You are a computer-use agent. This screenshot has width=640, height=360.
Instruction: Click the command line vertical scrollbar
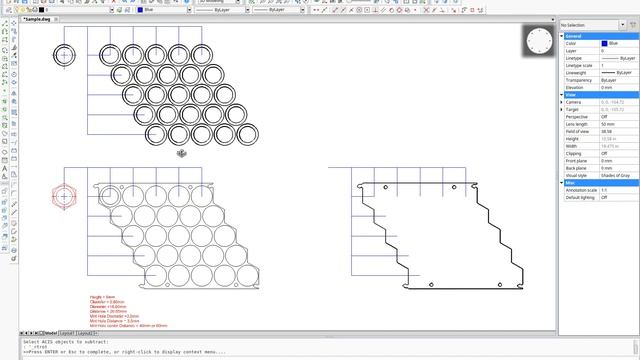pyautogui.click(x=636, y=347)
